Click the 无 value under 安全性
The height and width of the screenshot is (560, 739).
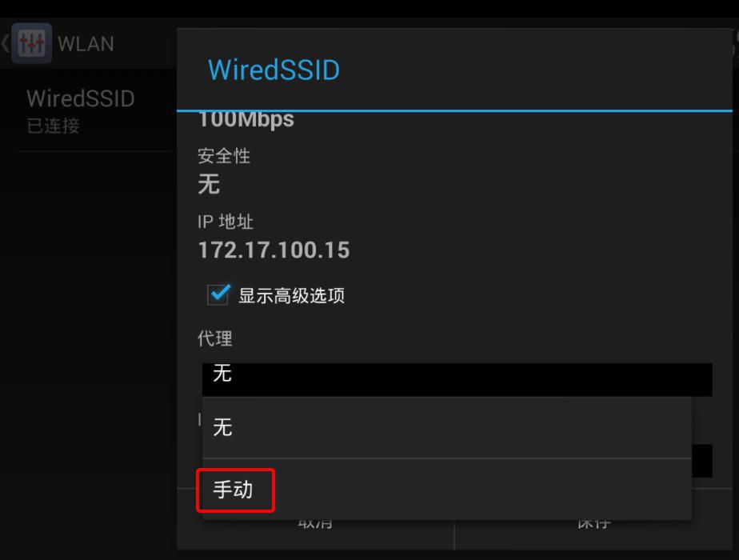[x=209, y=184]
